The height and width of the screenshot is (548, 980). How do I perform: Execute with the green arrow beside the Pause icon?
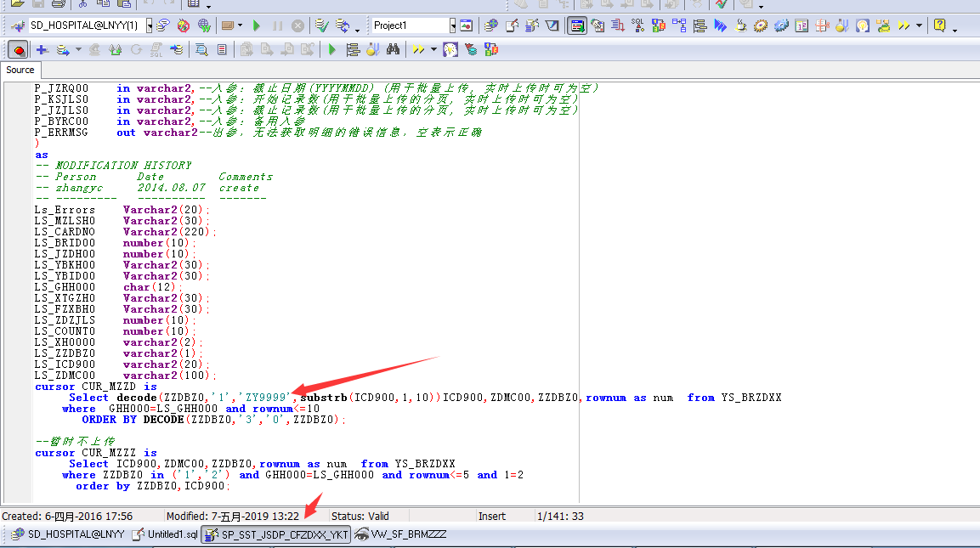256,25
